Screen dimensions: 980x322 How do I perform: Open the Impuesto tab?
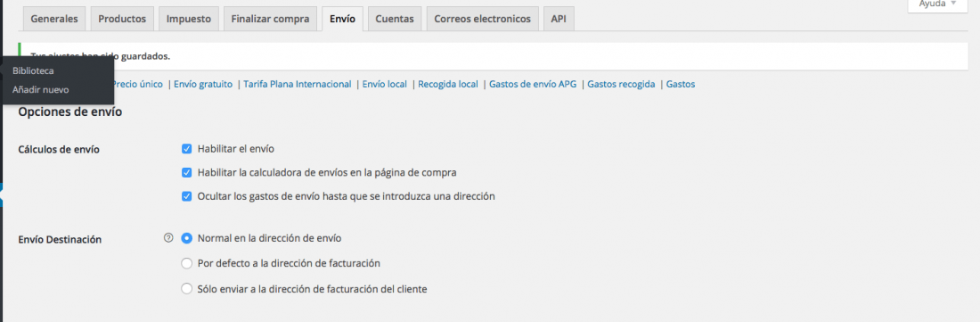click(x=189, y=19)
